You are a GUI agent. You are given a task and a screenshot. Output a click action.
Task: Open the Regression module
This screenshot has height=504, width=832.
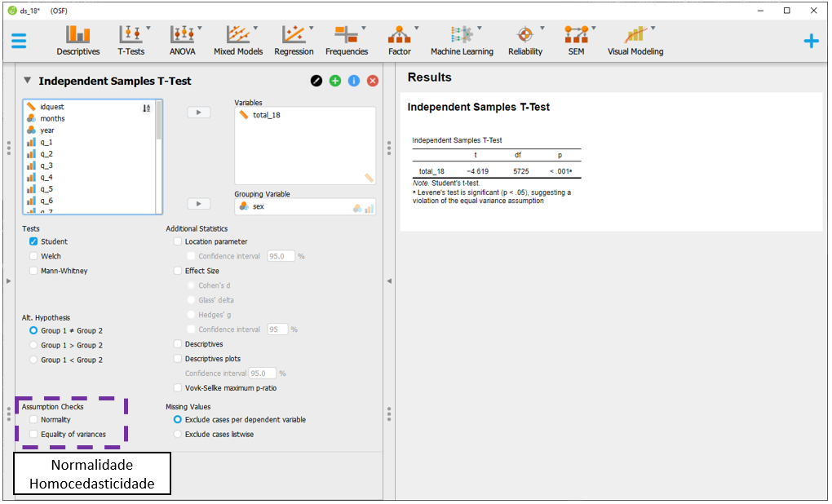point(294,41)
